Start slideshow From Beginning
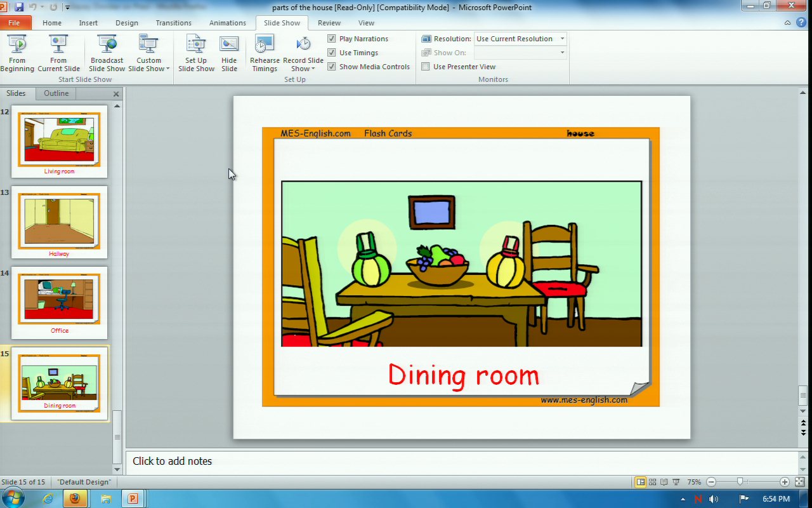 click(17, 53)
